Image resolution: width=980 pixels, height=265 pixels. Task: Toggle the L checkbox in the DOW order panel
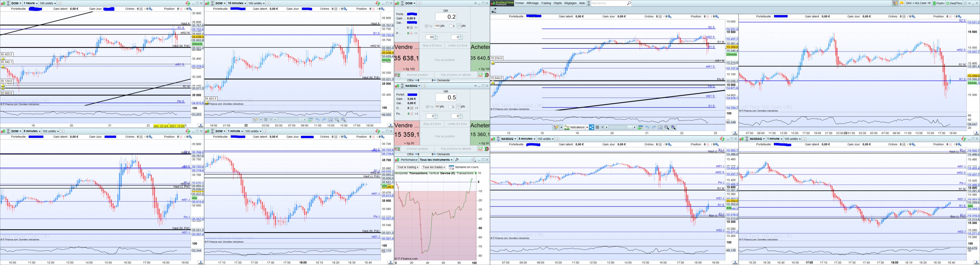451,26
